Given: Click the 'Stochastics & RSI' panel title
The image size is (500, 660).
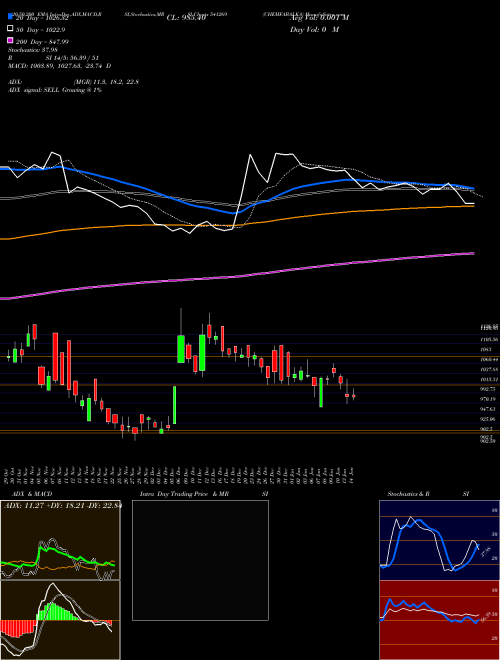Looking at the screenshot, I should [x=428, y=494].
